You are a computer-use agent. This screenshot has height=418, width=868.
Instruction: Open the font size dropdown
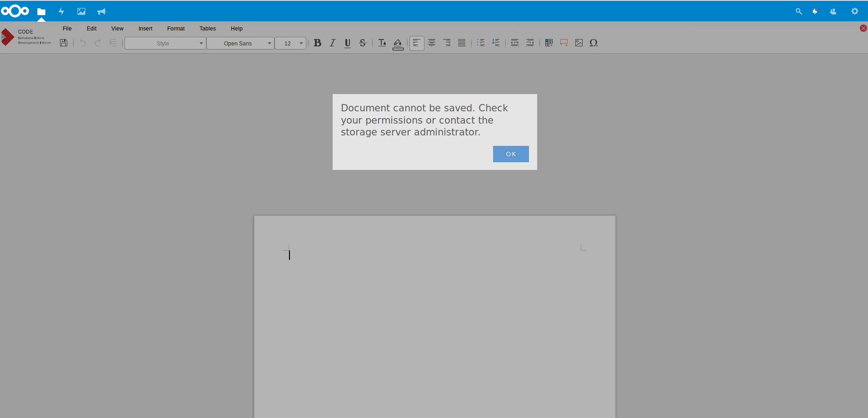(290, 43)
